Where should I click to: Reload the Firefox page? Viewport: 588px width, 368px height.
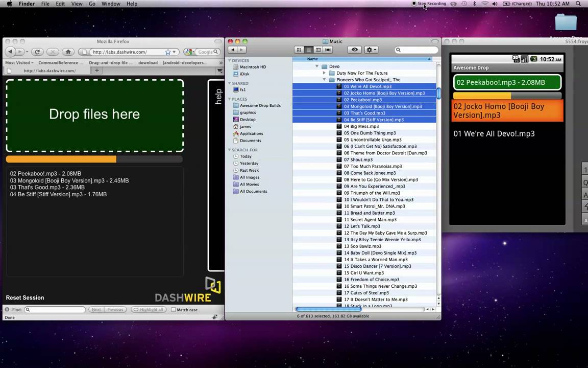(37, 52)
